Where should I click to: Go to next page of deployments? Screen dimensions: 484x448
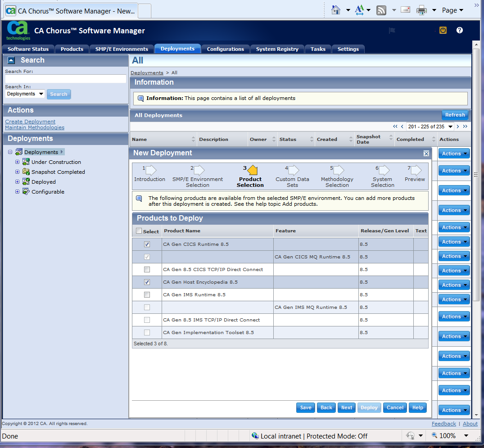tap(458, 126)
